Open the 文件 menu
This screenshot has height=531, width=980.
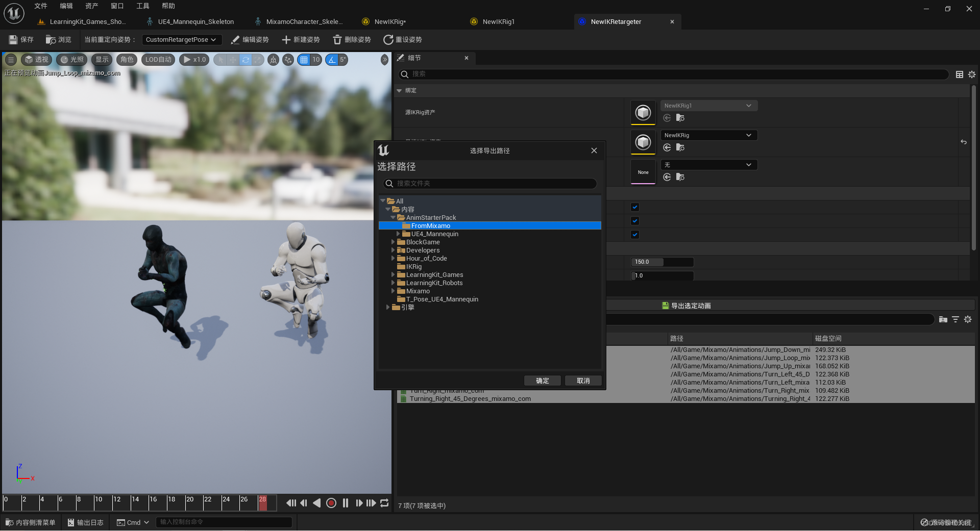click(41, 6)
